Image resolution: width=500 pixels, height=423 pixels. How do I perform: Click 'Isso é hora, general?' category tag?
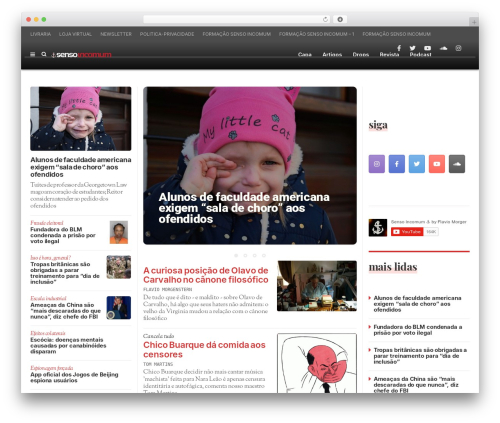50,258
